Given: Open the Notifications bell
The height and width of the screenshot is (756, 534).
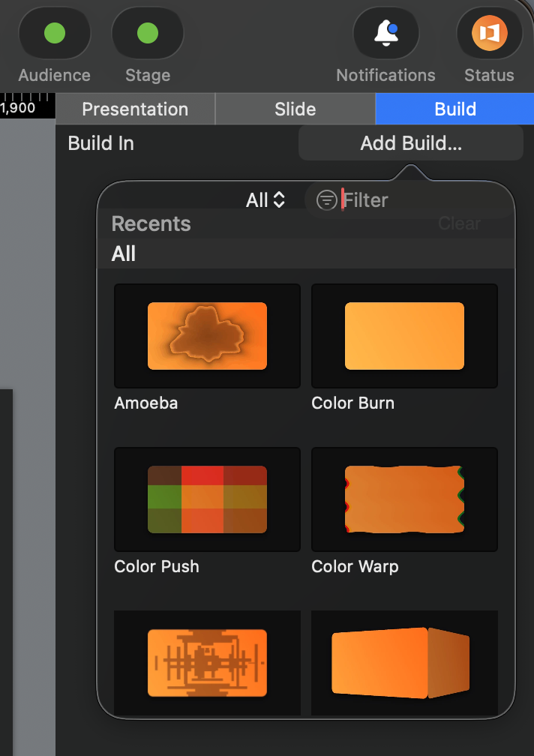Looking at the screenshot, I should tap(386, 33).
